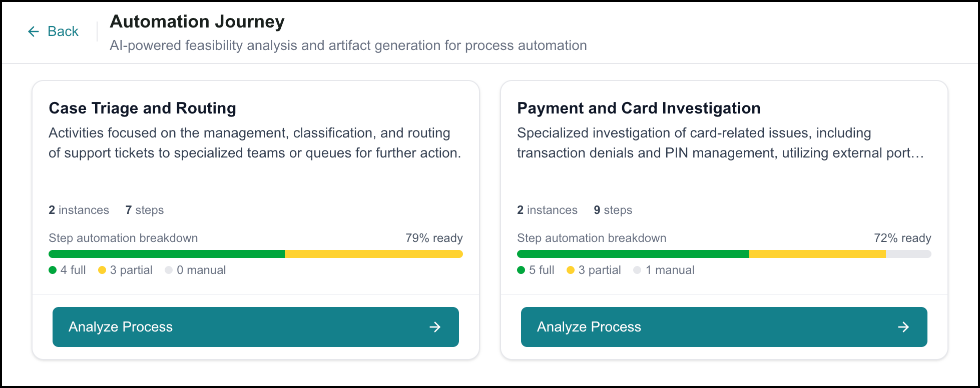Click the green segment of Case Triage progress bar
980x388 pixels.
point(167,254)
